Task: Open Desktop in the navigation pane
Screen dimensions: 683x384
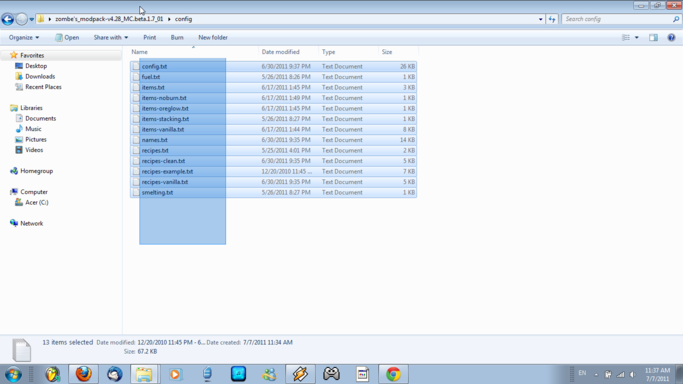Action: 36,66
